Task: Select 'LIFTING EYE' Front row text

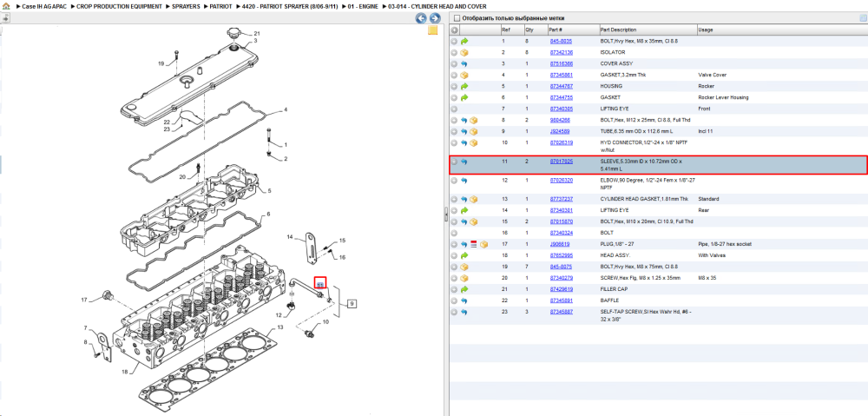Action: 615,109
